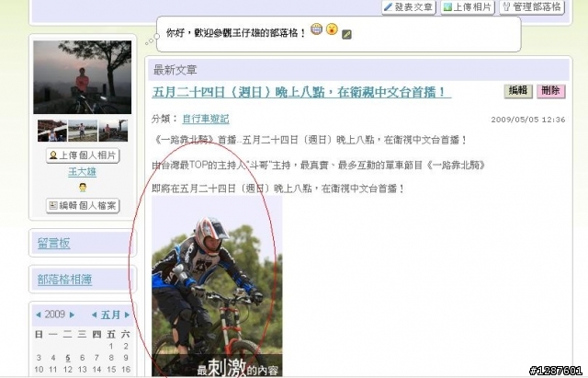Click the 刪除 delete article button

point(551,91)
